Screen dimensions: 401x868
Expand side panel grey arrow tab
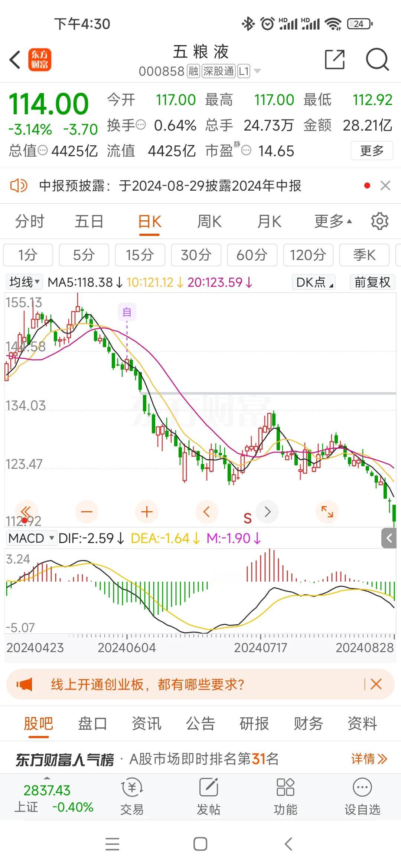click(x=389, y=538)
